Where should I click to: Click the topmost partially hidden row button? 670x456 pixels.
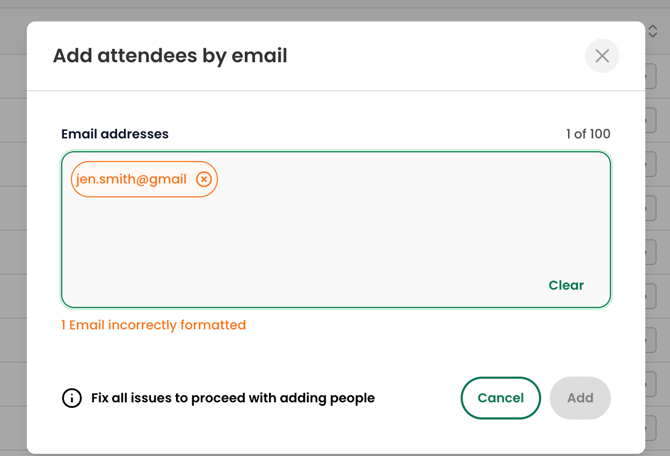[651, 76]
